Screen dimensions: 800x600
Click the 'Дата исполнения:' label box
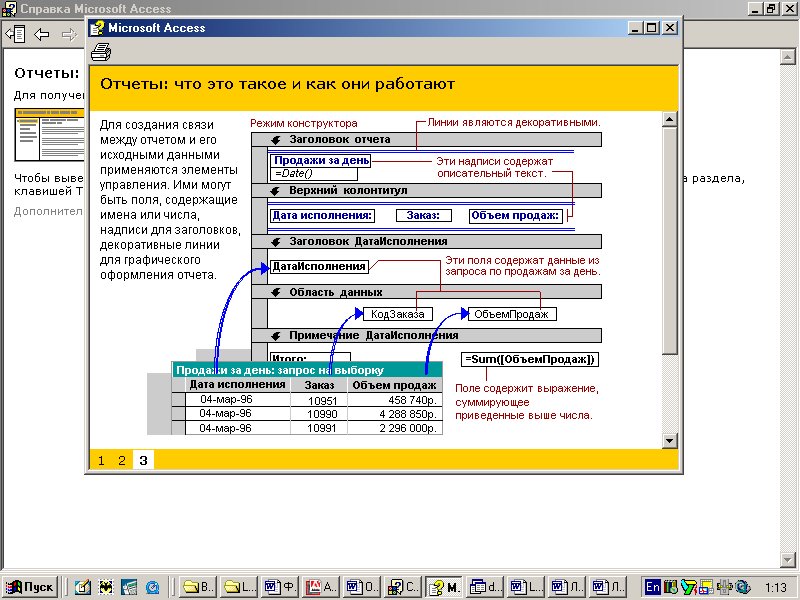[x=322, y=215]
